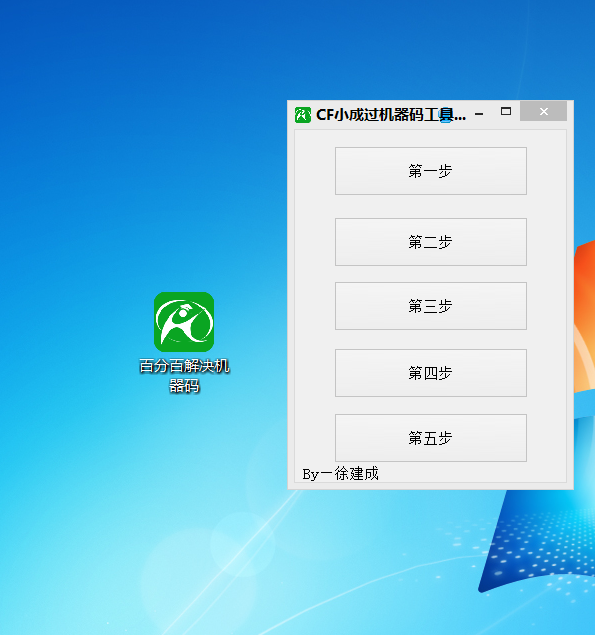Click empty desktop area above the green icon
Screen dimensions: 595x635
point(184,182)
